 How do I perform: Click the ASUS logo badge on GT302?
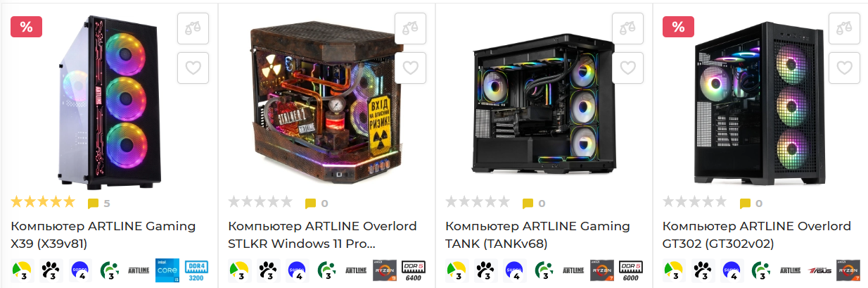(x=820, y=270)
